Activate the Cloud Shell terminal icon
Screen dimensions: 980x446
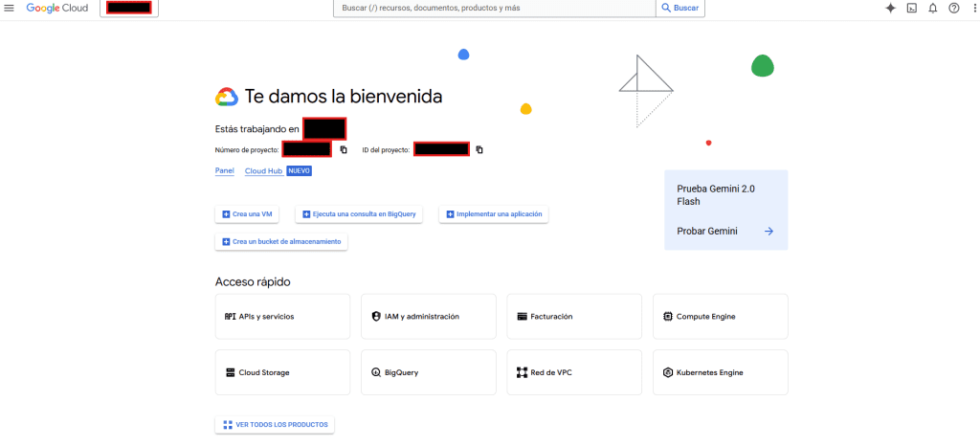click(x=912, y=8)
